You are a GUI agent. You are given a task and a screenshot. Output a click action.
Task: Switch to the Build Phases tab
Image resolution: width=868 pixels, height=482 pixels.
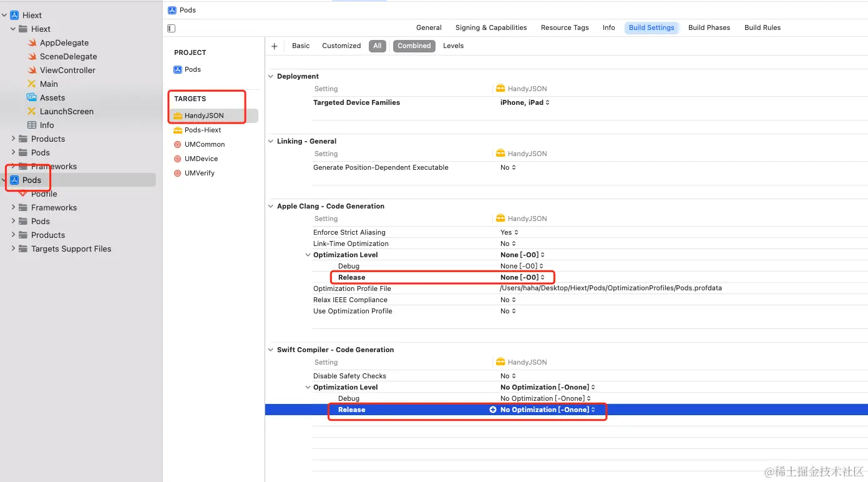point(709,27)
